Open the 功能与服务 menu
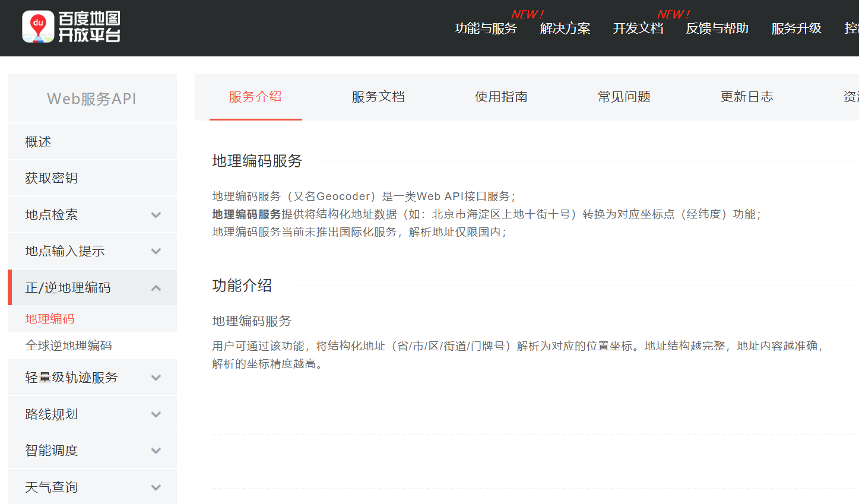This screenshot has height=504, width=859. coord(486,28)
